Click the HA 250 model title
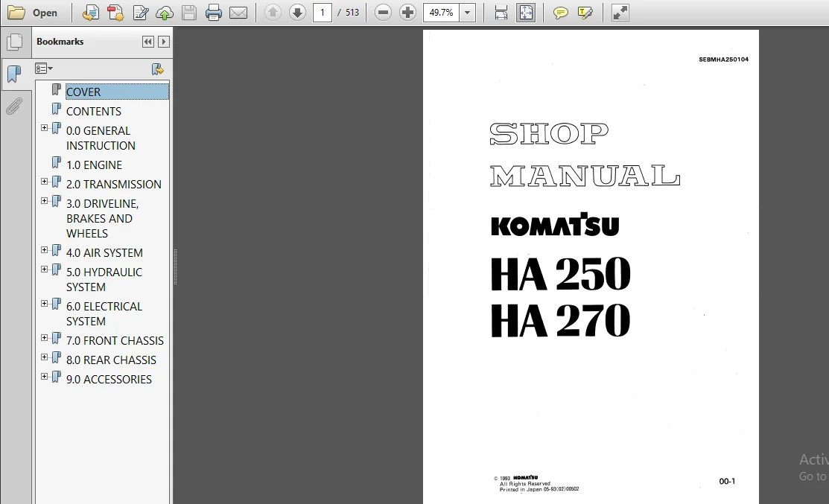 560,274
